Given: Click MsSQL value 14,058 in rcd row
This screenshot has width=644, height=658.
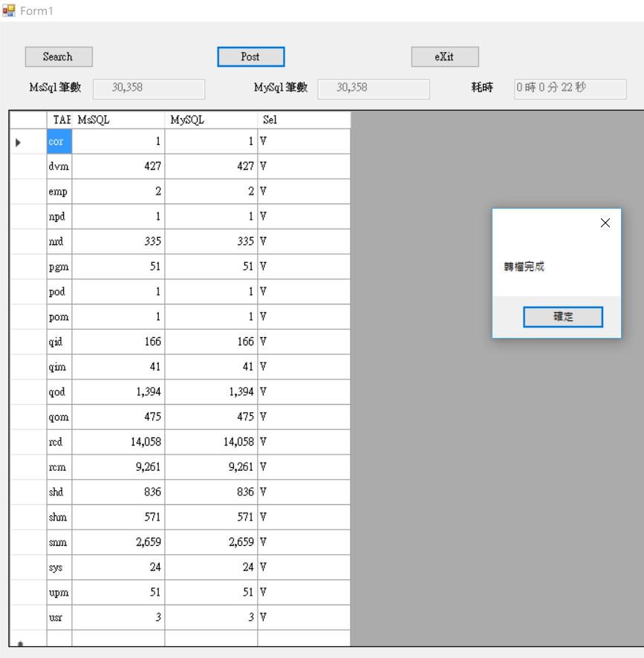Looking at the screenshot, I should click(118, 442).
